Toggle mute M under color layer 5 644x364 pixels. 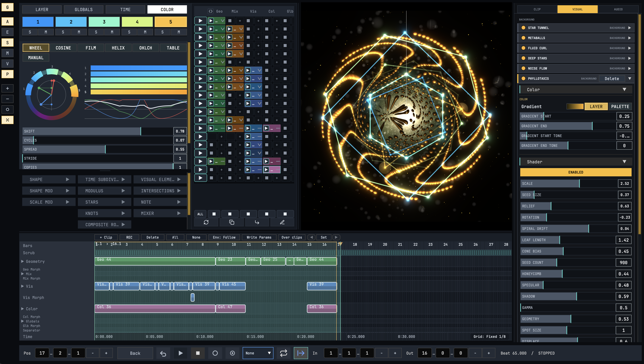178,32
